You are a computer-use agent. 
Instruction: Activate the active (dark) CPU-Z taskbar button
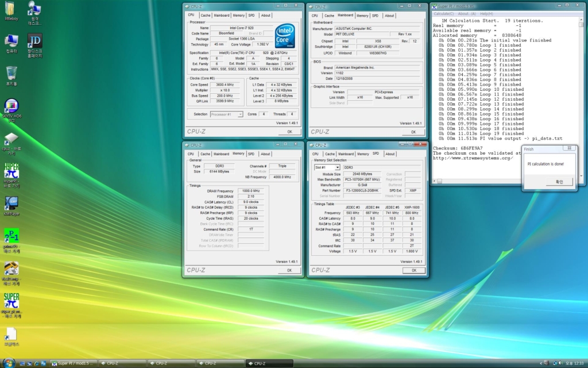point(269,363)
